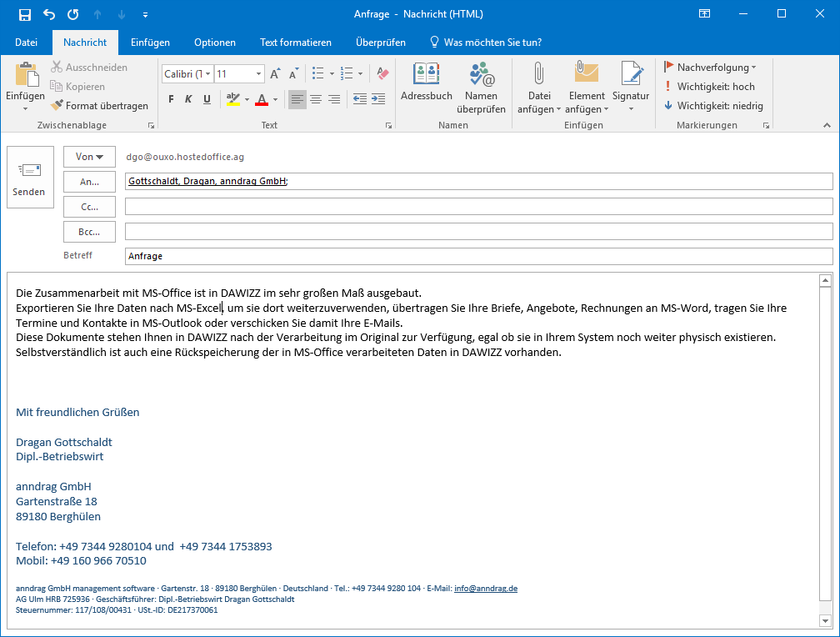The image size is (840, 637).
Task: Toggle italic formatting (K)
Action: click(x=188, y=99)
